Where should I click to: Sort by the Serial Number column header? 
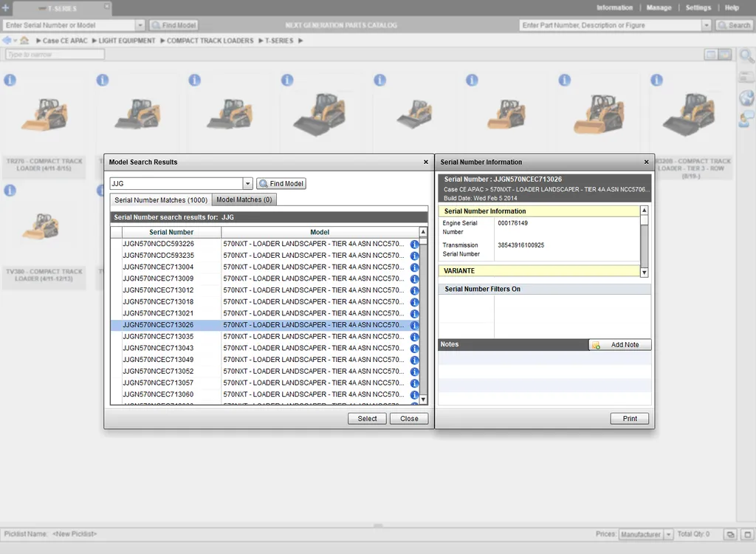coord(171,232)
